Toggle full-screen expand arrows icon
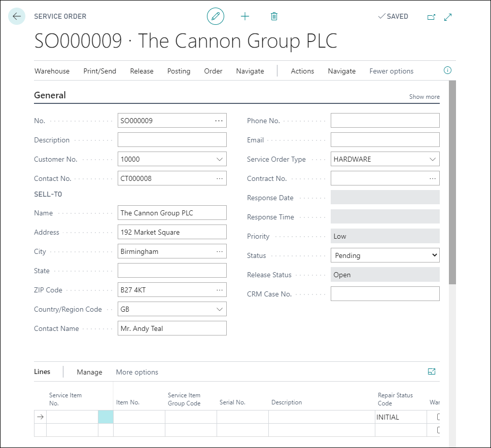This screenshot has width=491, height=448. [448, 17]
